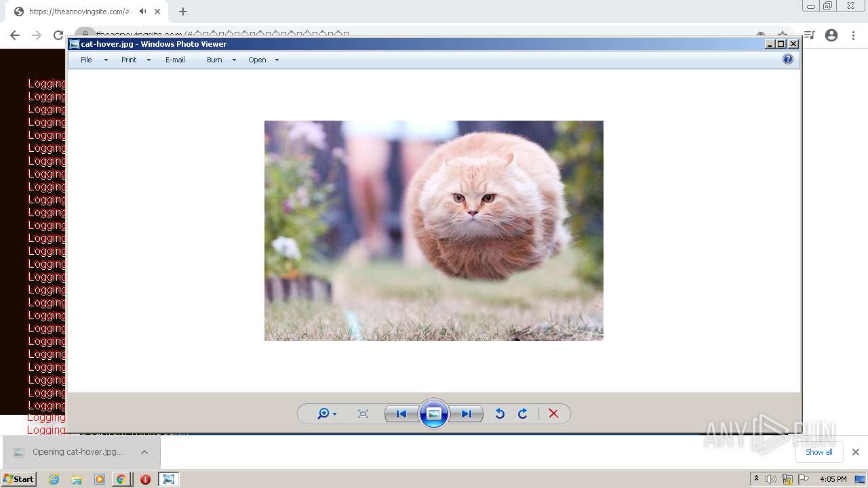Go to the previous photo
Viewport: 868px width, 488px height.
pyautogui.click(x=401, y=413)
